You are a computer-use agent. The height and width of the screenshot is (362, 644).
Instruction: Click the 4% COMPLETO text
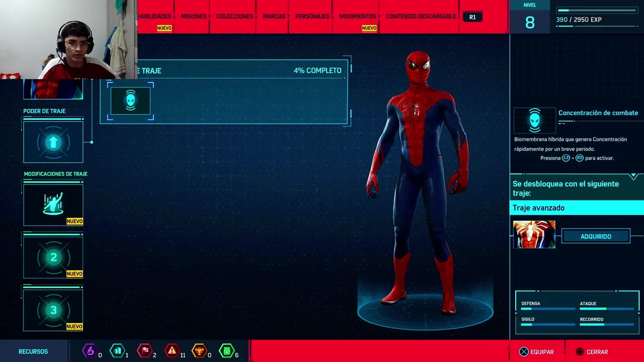click(317, 70)
